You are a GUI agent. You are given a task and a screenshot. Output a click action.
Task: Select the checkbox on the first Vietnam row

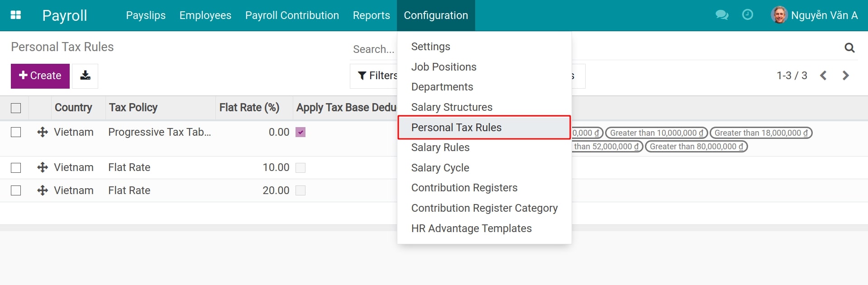[16, 132]
